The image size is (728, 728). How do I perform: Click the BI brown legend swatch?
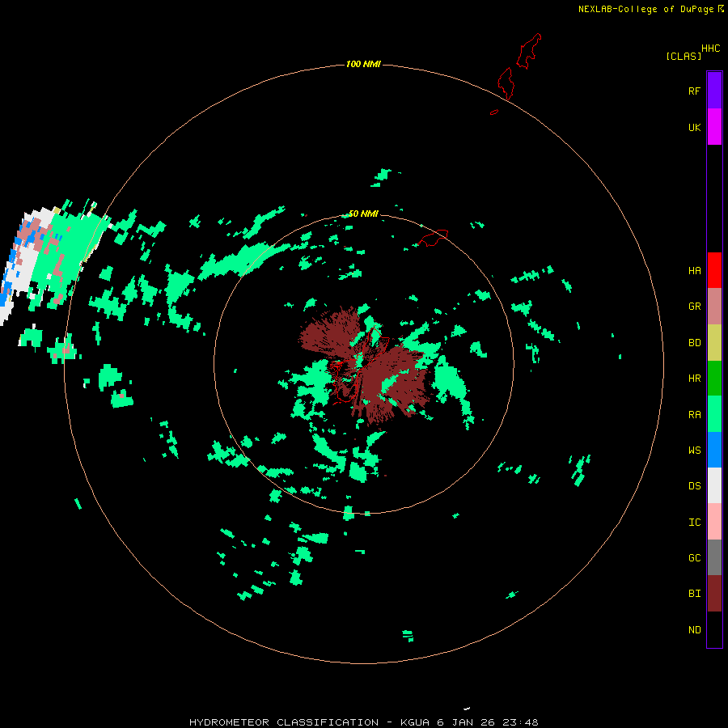[x=714, y=594]
